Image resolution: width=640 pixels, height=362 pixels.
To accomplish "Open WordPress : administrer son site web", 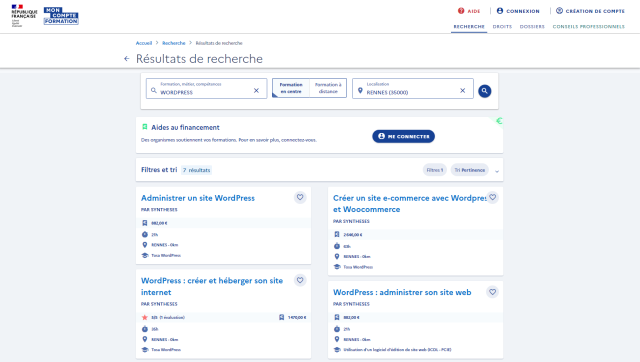I will [402, 292].
